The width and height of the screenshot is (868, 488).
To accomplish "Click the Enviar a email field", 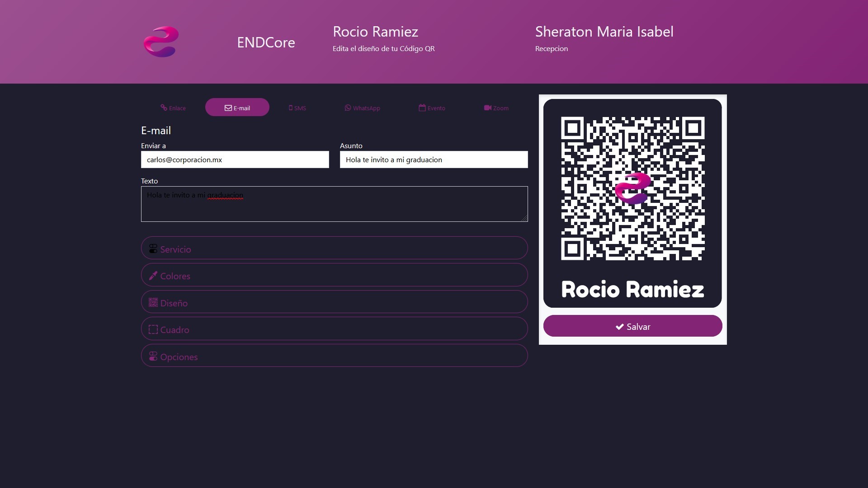I will [x=235, y=160].
